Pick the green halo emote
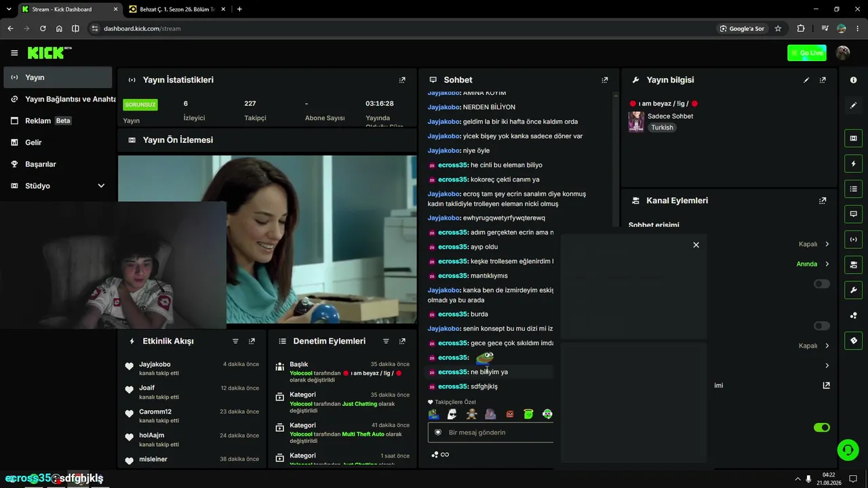 pyautogui.click(x=529, y=414)
